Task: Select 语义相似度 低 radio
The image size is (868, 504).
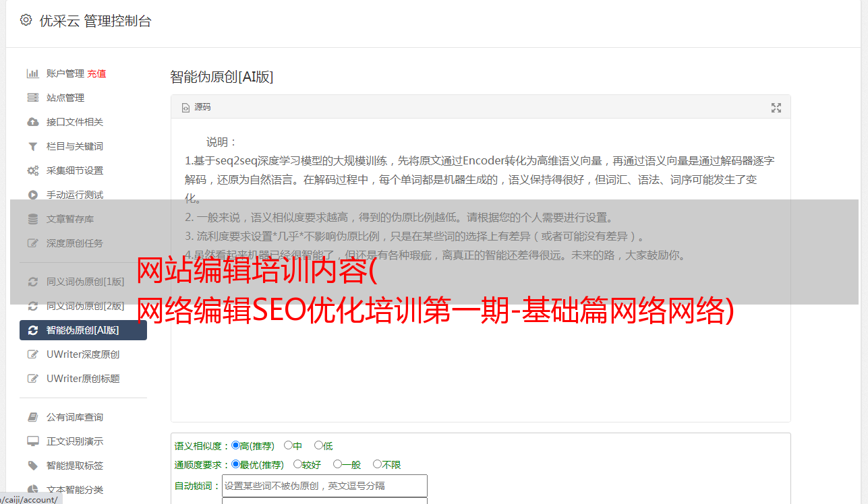Action: pyautogui.click(x=318, y=445)
